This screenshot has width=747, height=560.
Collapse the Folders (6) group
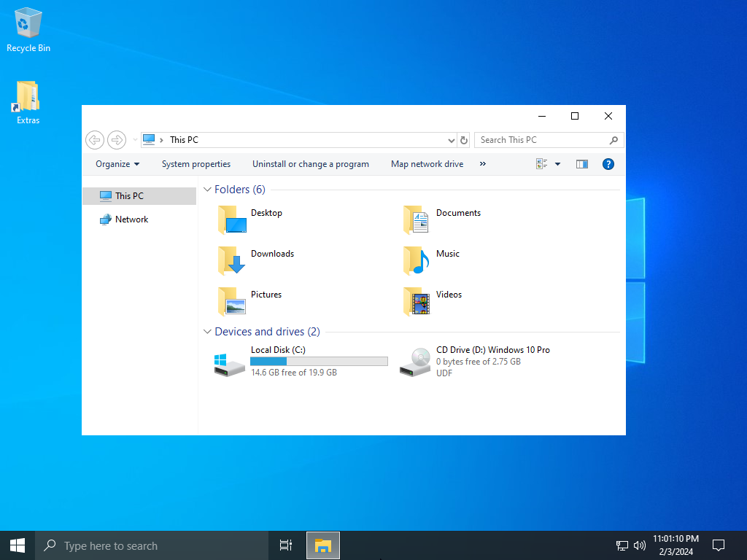pos(207,190)
